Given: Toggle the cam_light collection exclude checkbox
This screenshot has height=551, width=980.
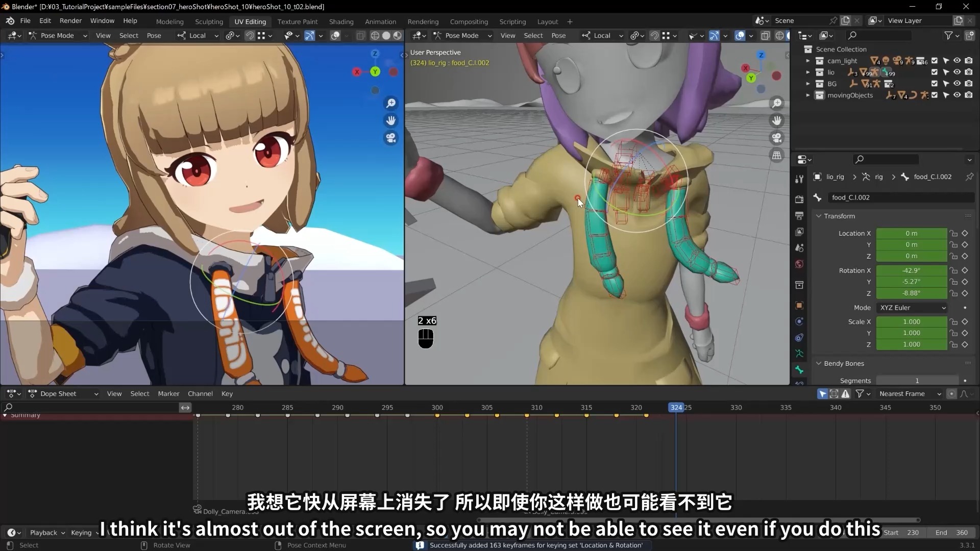Looking at the screenshot, I should [935, 61].
